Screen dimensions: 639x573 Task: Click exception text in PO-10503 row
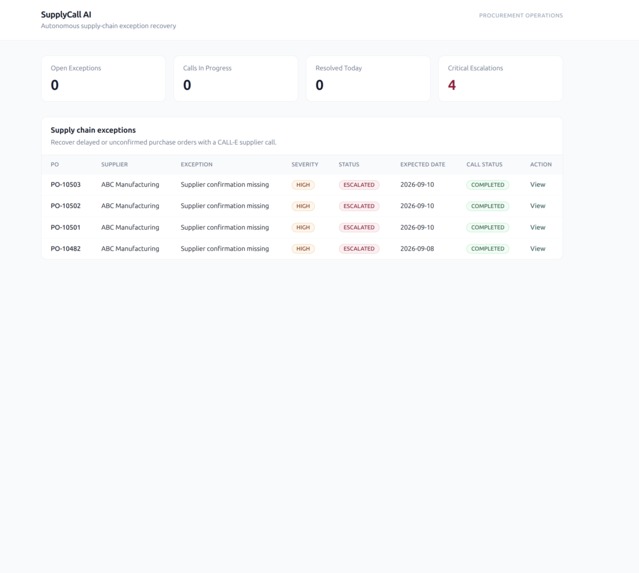coord(225,185)
